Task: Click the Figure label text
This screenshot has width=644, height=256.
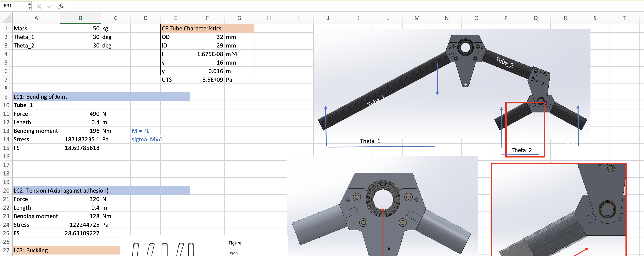Action: point(235,243)
